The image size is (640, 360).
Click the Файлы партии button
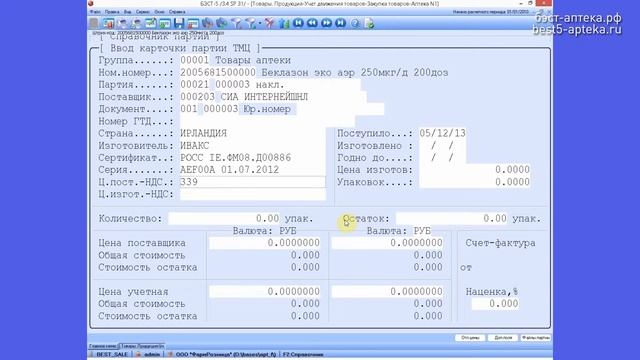536,338
